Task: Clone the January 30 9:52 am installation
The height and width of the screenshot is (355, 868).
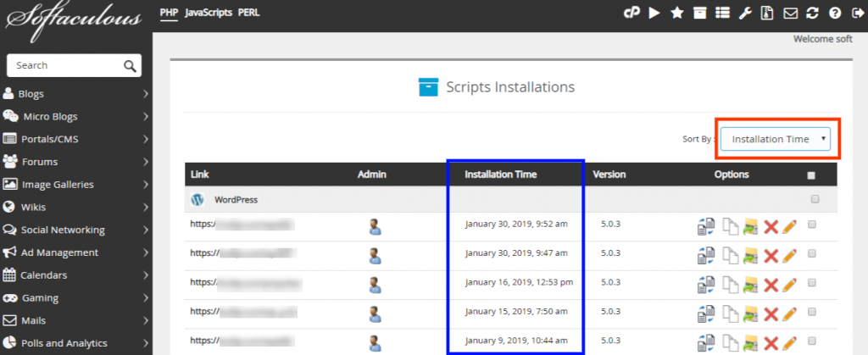Action: tap(732, 225)
